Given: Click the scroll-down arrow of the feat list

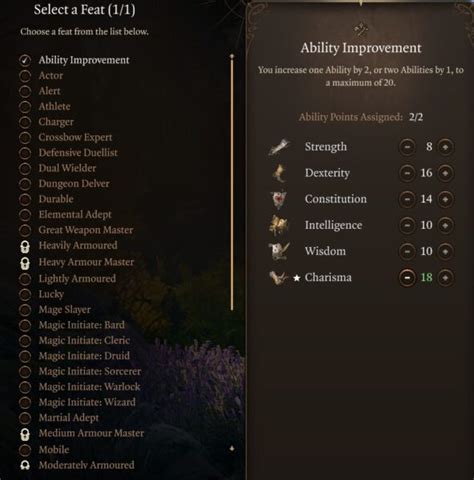Looking at the screenshot, I should (x=232, y=449).
